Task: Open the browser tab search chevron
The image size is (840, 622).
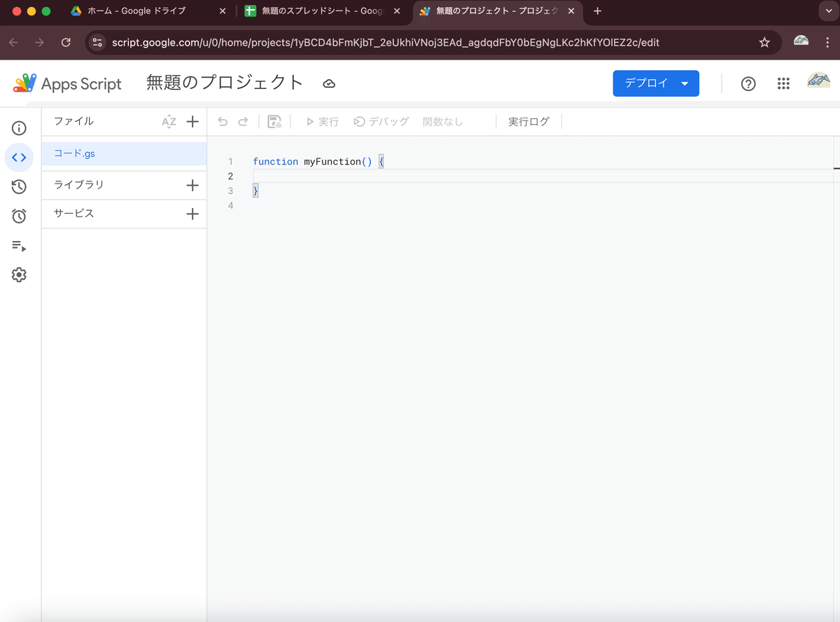Action: point(829,11)
